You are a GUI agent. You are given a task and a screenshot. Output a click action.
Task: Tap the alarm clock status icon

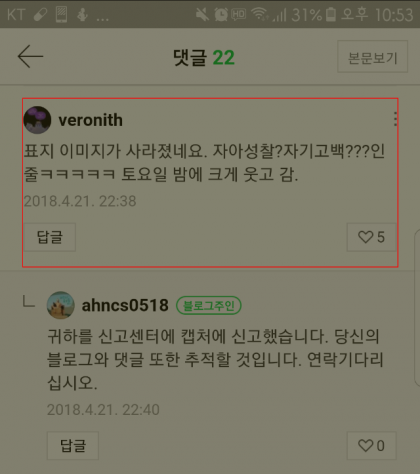[x=221, y=14]
